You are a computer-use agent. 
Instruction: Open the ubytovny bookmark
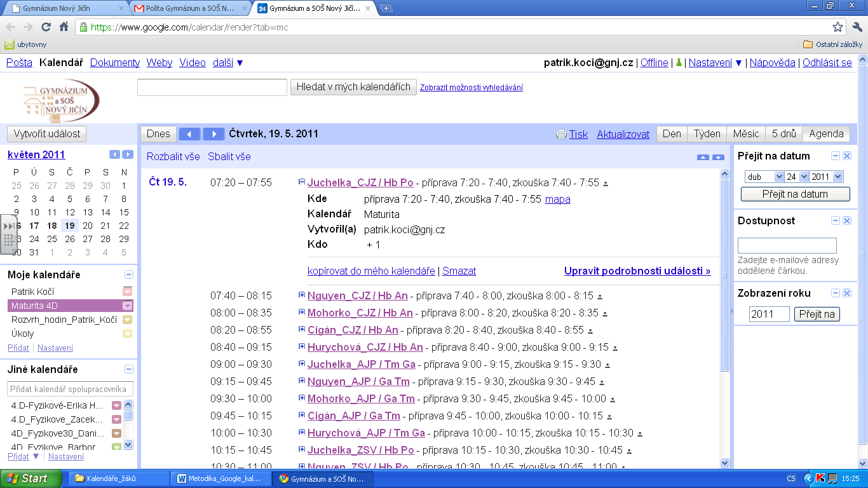coord(25,44)
